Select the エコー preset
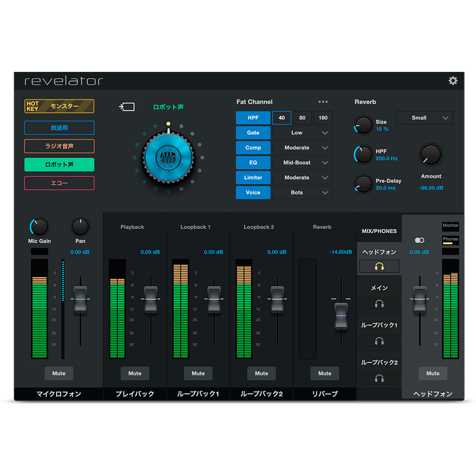The height and width of the screenshot is (476, 476). [59, 183]
